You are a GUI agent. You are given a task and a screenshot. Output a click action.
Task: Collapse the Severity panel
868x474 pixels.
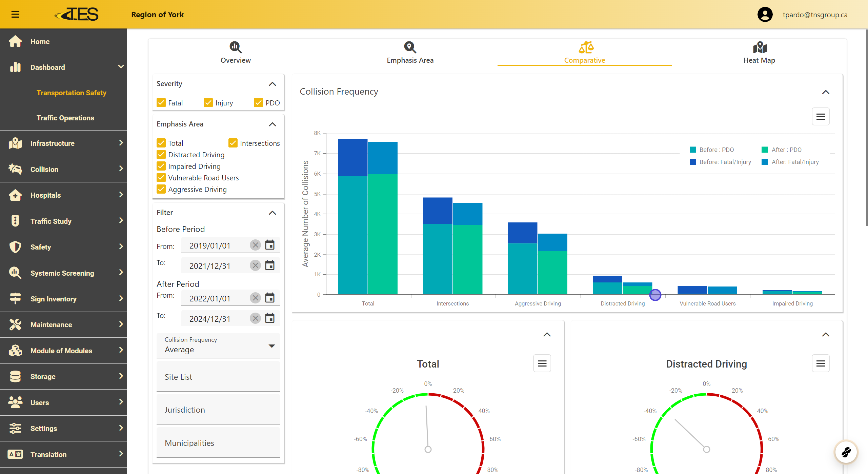pos(272,84)
